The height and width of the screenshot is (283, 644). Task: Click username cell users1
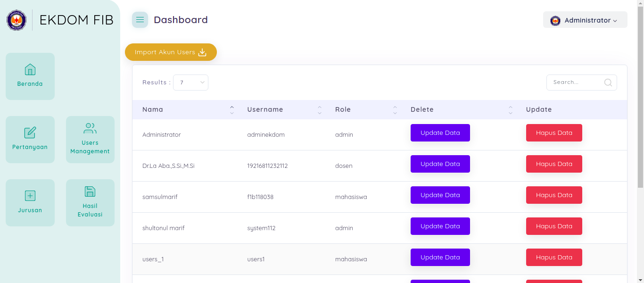pyautogui.click(x=256, y=259)
